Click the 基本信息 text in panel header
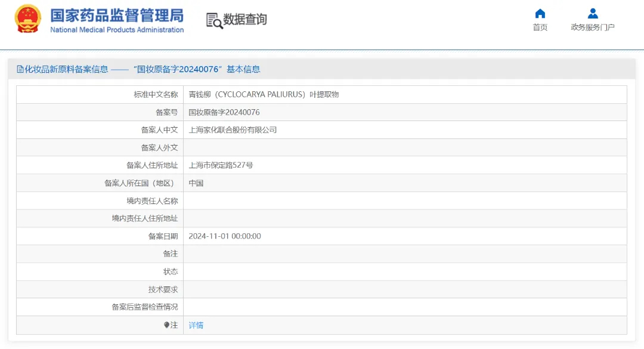 click(243, 69)
